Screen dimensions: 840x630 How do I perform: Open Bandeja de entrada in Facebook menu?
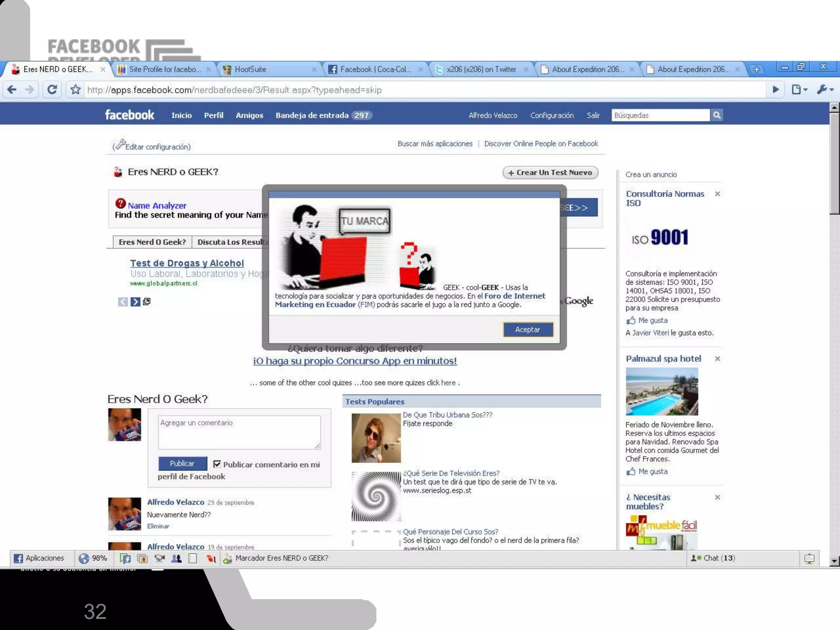312,115
